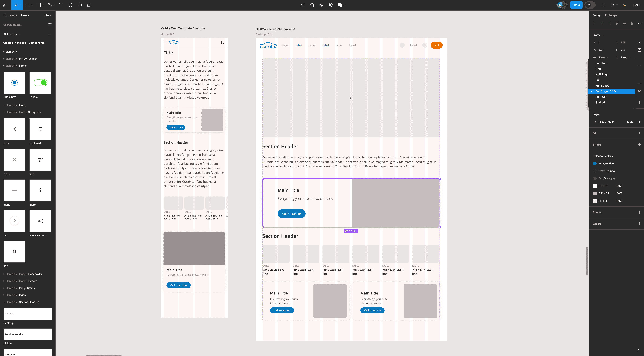This screenshot has width=644, height=356.
Task: Click the Align bottom icon
Action: pyautogui.click(x=632, y=24)
